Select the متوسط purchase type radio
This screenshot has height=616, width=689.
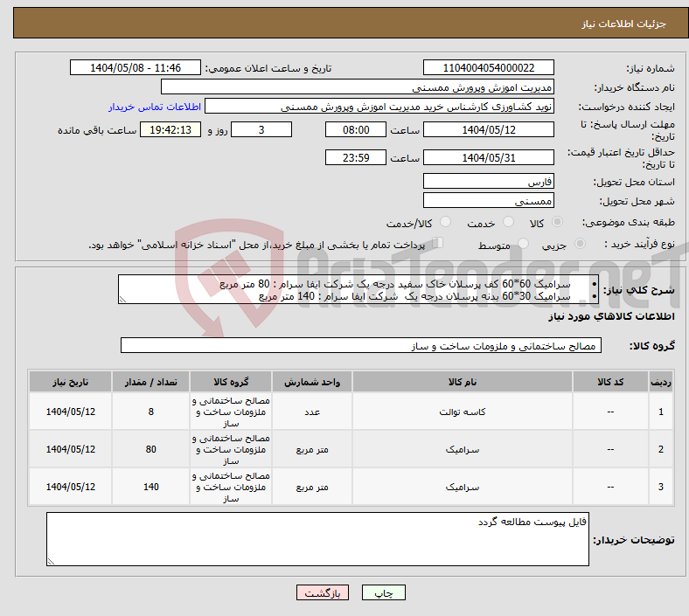pyautogui.click(x=523, y=243)
